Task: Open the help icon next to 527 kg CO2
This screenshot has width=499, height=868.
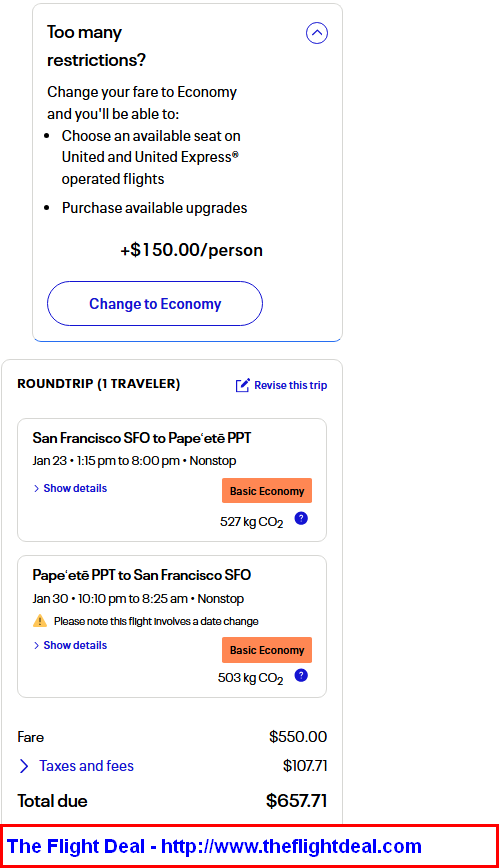Action: (301, 519)
